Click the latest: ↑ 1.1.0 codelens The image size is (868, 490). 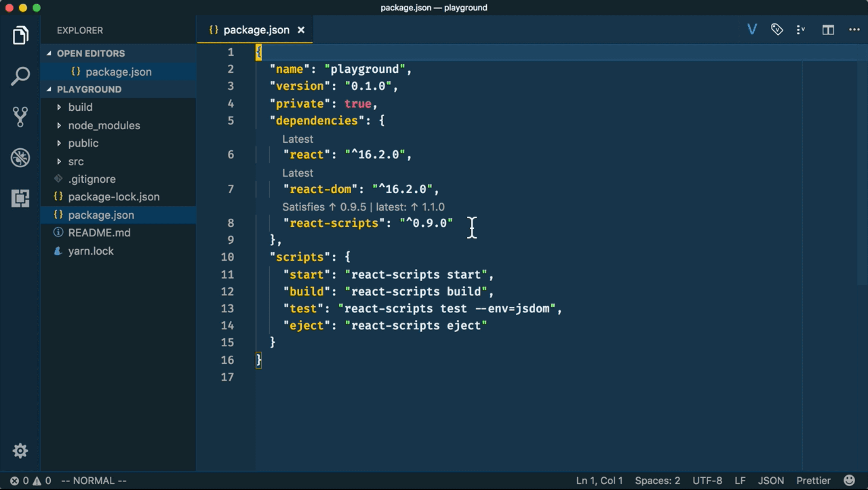[x=410, y=207]
